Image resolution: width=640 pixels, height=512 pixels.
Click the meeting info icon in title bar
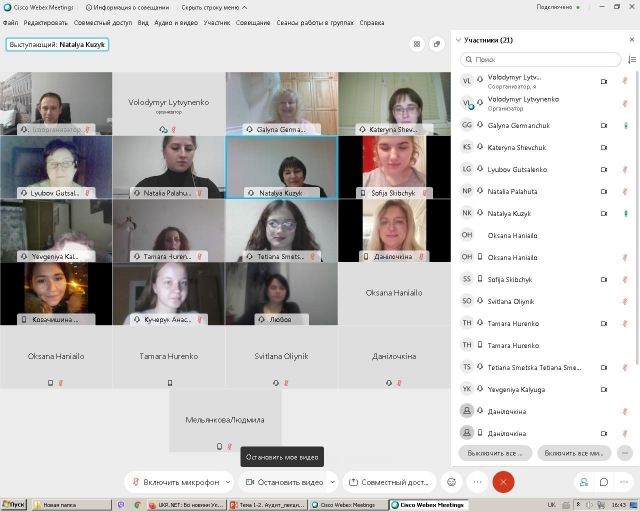tap(89, 7)
